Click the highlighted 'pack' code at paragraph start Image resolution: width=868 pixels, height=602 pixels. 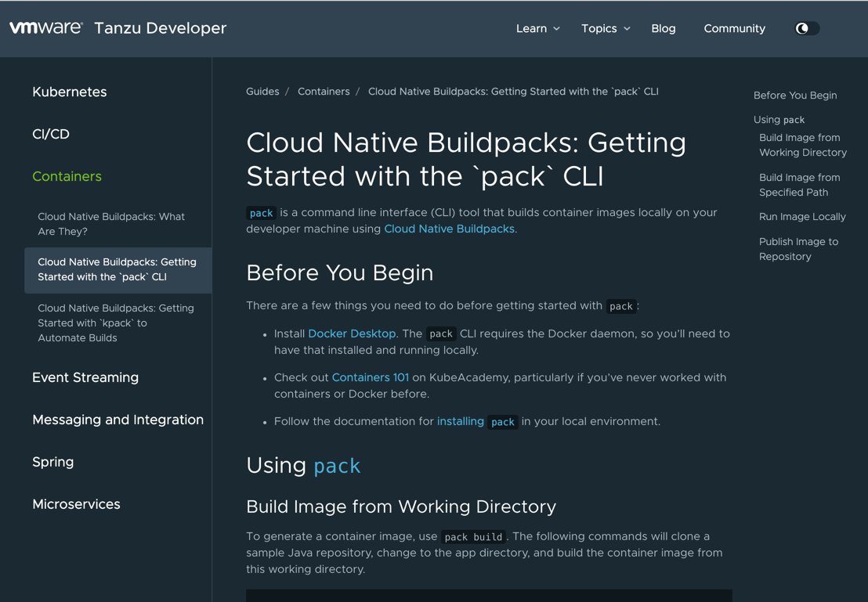tap(261, 213)
